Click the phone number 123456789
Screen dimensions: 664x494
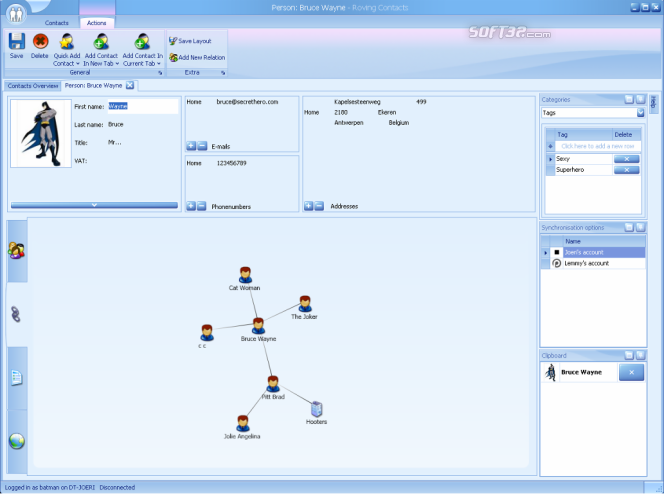pyautogui.click(x=231, y=163)
